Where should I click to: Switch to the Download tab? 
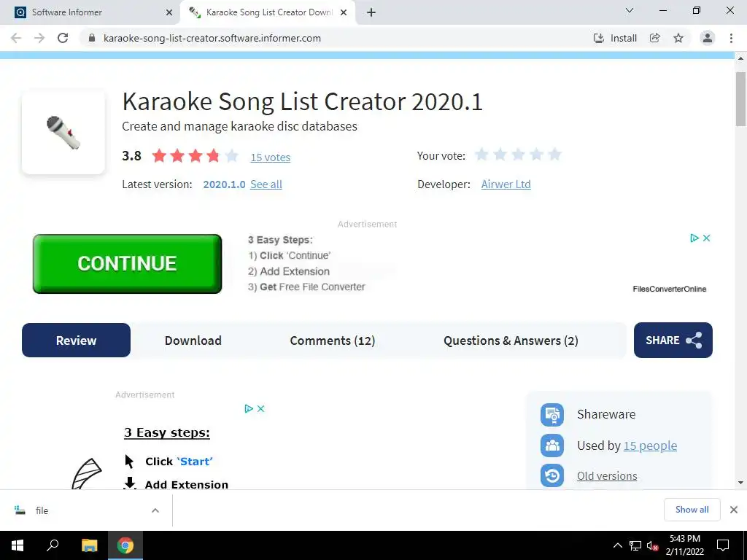(x=193, y=341)
